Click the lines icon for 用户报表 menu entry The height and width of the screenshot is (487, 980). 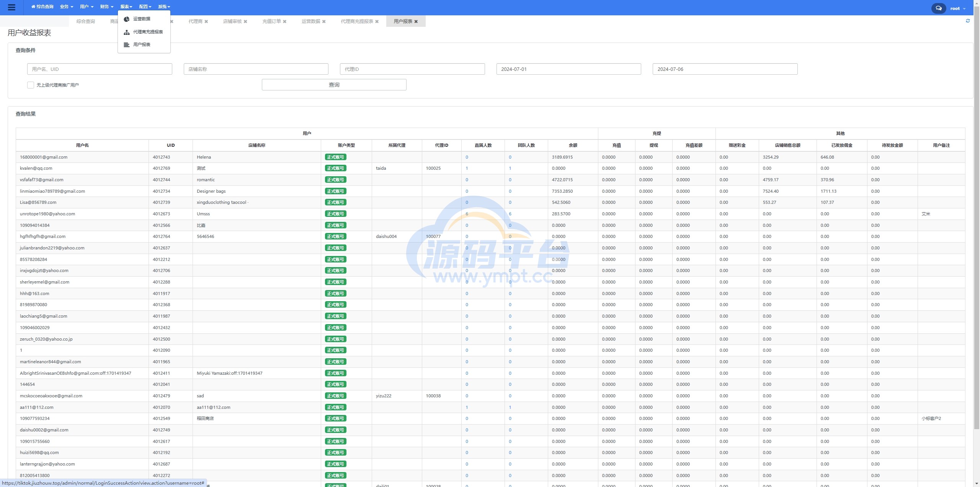pos(126,45)
